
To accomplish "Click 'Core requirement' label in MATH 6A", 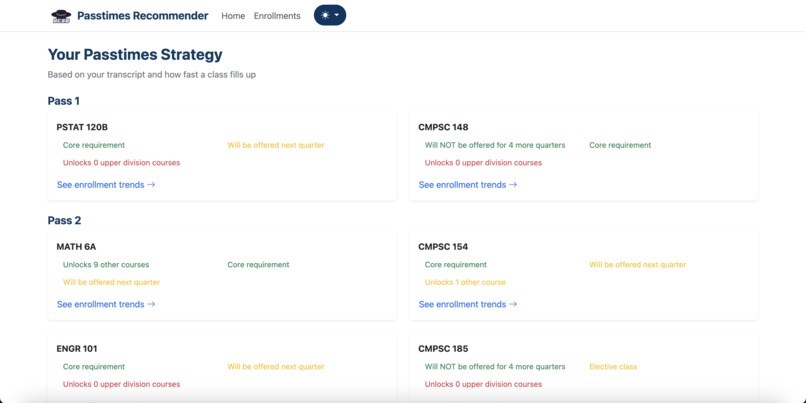I will (x=259, y=265).
